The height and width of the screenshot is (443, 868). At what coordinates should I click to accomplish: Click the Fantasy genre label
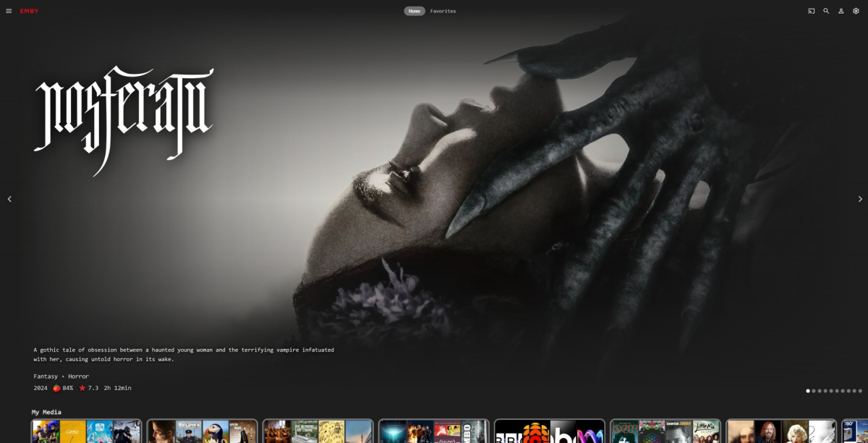coord(43,376)
